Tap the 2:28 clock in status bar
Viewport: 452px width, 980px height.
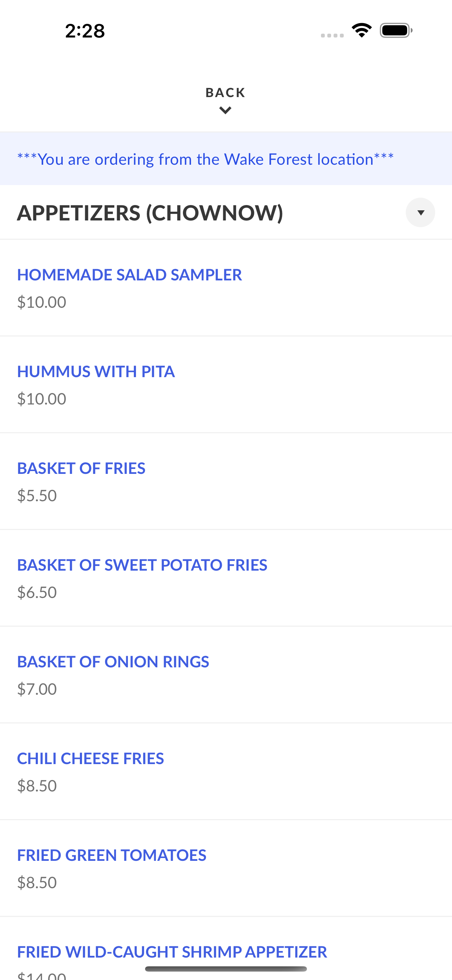85,31
